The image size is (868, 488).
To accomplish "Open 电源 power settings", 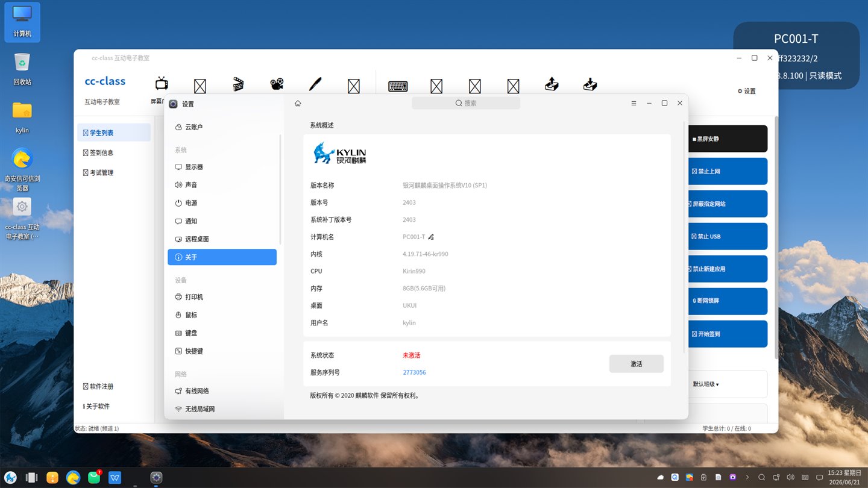I will click(x=222, y=203).
